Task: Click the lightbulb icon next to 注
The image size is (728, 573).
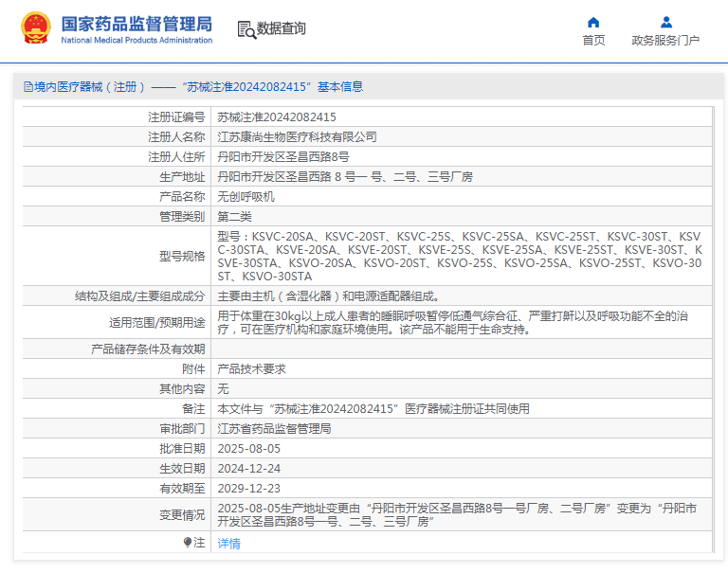Action: click(188, 542)
